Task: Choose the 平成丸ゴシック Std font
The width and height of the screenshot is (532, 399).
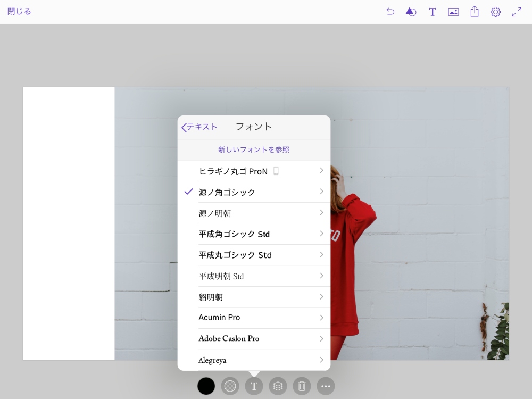Action: coord(254,255)
